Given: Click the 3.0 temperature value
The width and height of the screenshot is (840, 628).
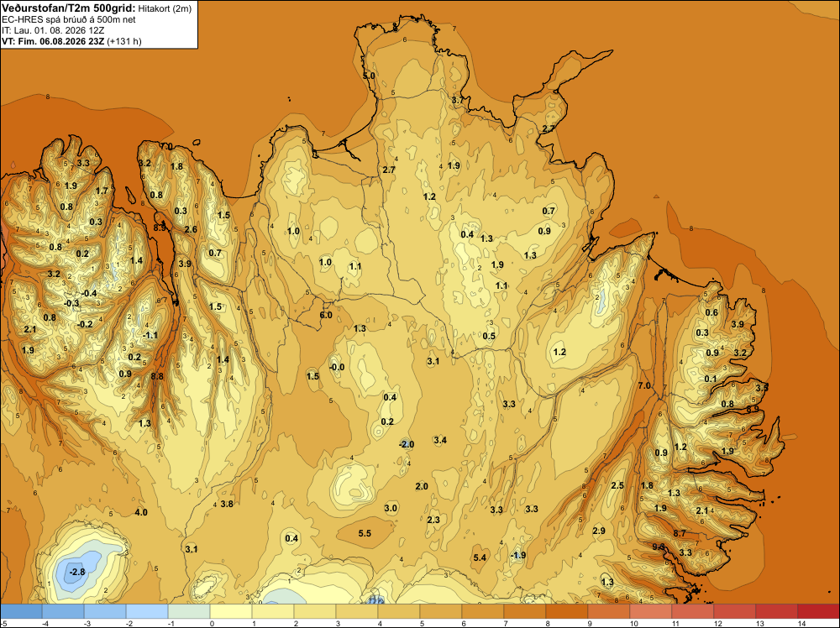Looking at the screenshot, I should click(391, 508).
